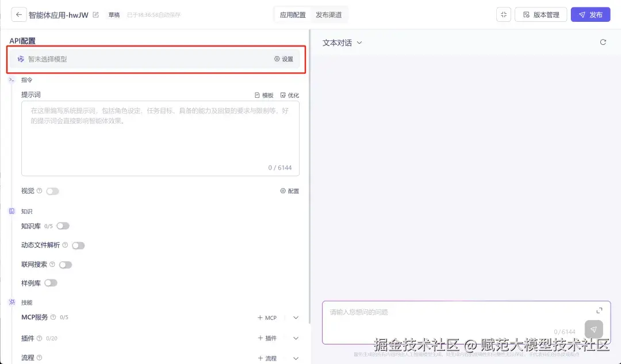Click the 发布 publish button
621x364 pixels.
tap(591, 14)
